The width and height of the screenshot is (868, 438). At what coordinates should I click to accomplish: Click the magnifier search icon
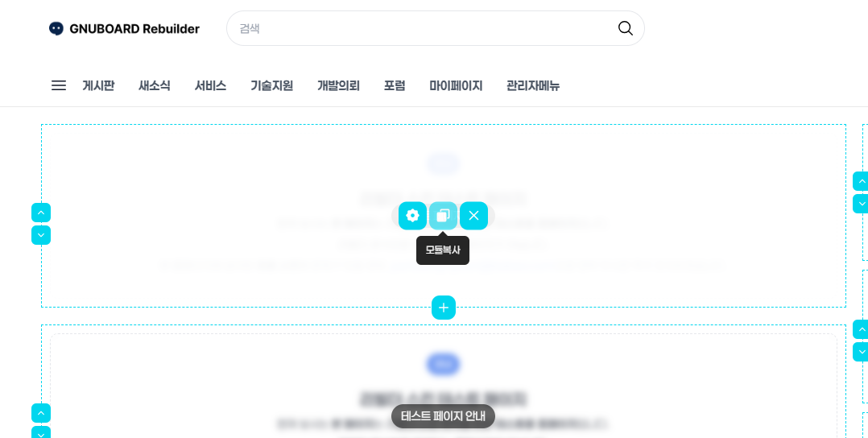pos(625,28)
